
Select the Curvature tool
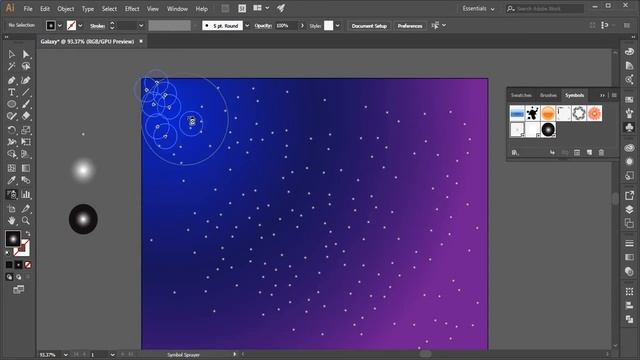tap(26, 80)
